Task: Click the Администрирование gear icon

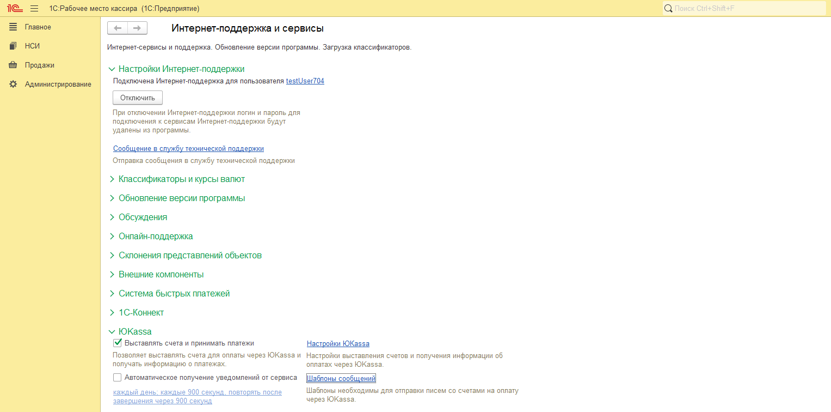Action: coord(13,84)
